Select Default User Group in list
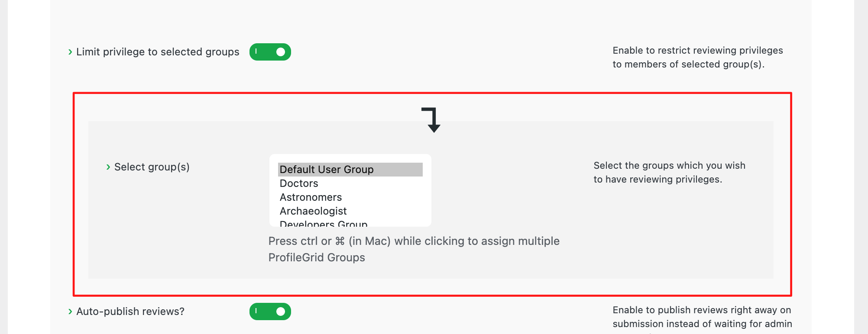Screen dimensions: 868x334 pyautogui.click(x=350, y=170)
